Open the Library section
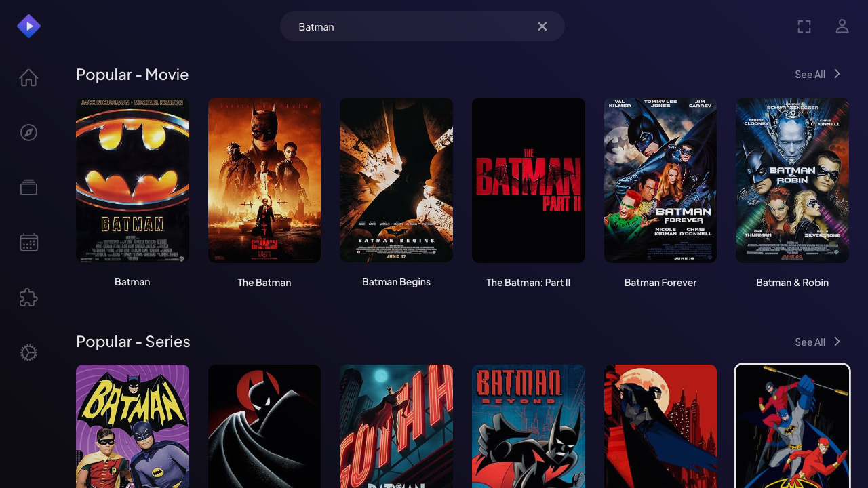868x488 pixels. 28,187
